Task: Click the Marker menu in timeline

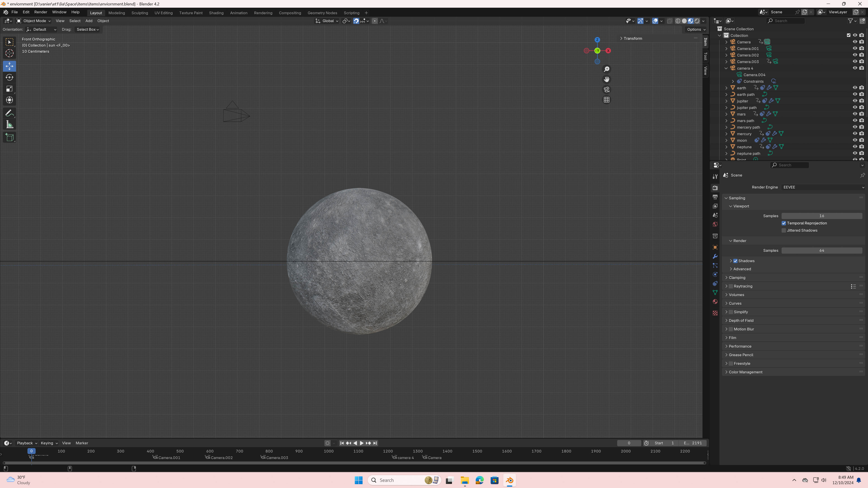Action: pyautogui.click(x=82, y=443)
